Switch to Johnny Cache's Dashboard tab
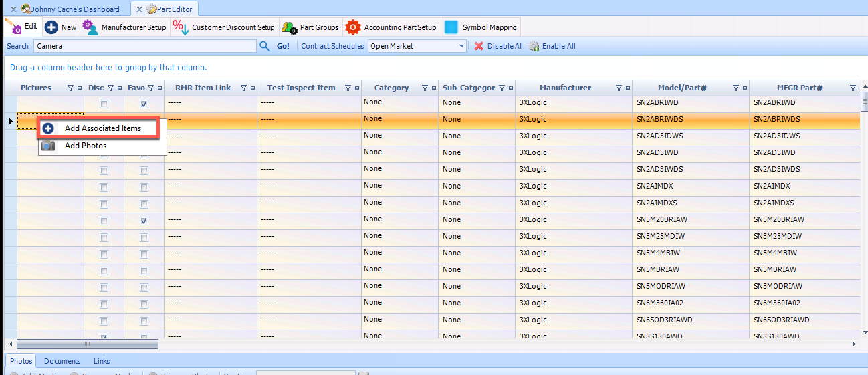868x375 pixels. click(x=70, y=9)
